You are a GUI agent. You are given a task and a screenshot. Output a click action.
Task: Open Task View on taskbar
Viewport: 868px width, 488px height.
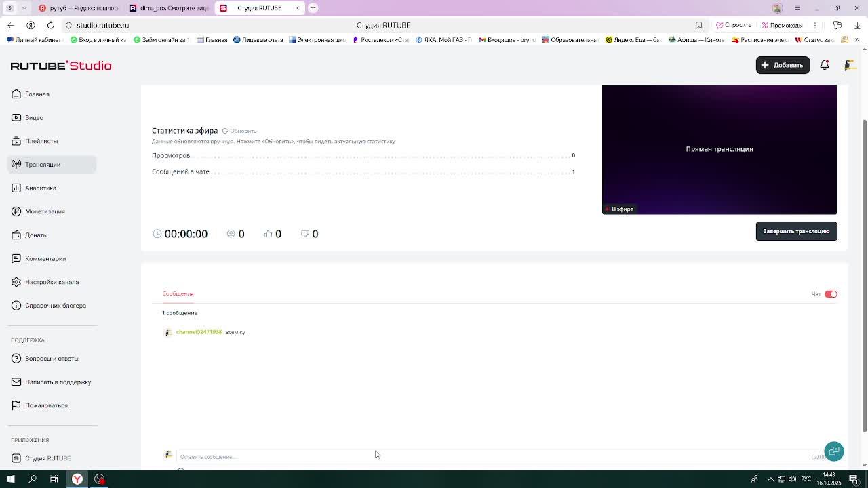click(x=54, y=479)
